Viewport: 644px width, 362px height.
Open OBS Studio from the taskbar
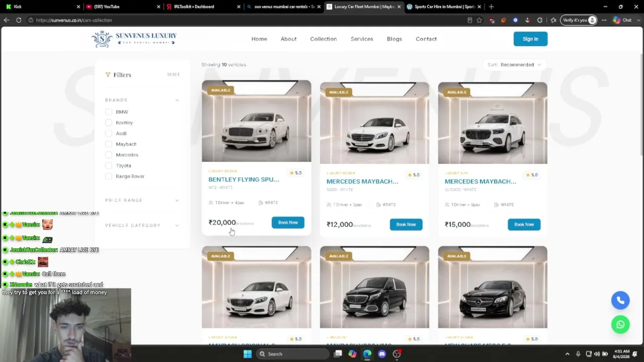[x=396, y=354]
